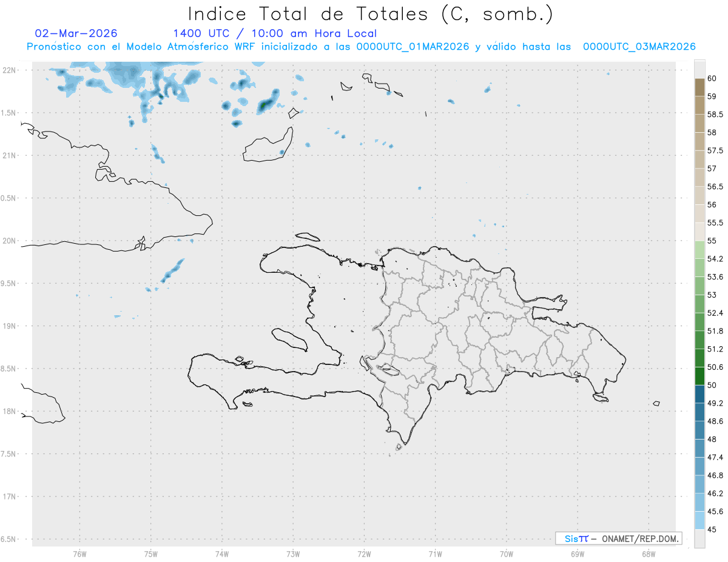Click the longitude label "73W"
The image size is (728, 562).
coord(293,554)
